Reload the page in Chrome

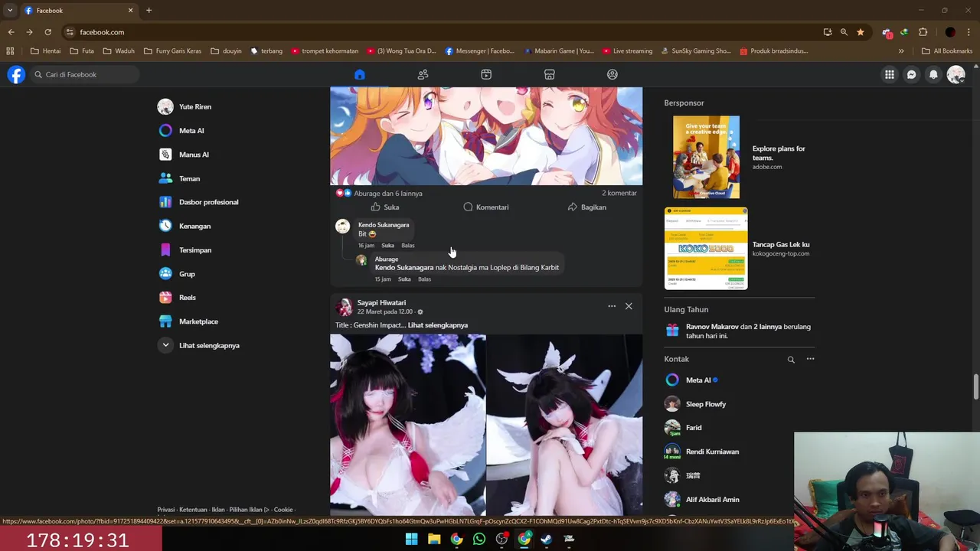47,32
